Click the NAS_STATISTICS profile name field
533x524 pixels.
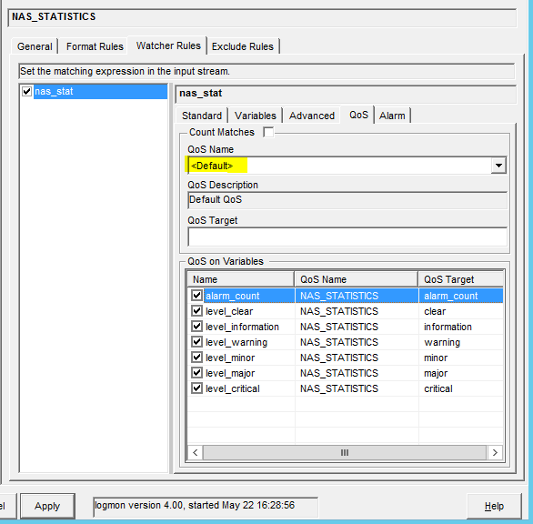tap(262, 17)
